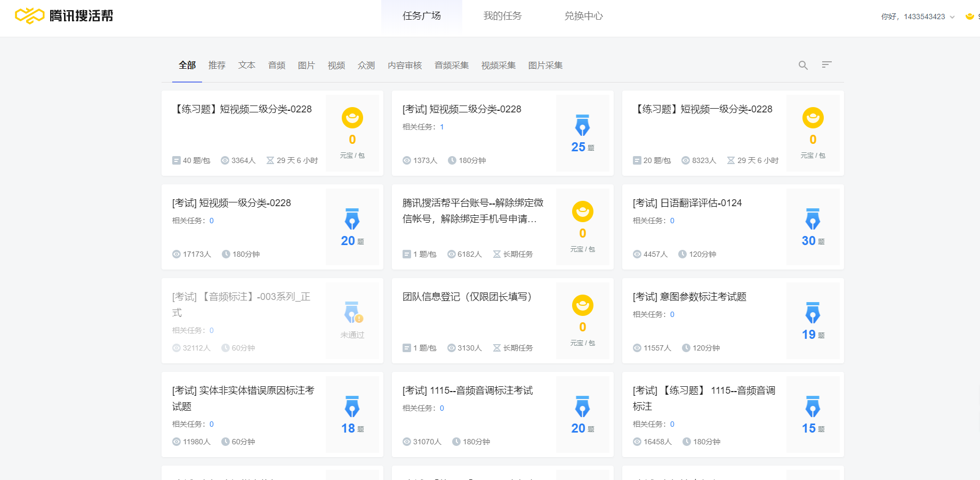Show the 图片采集 category tasks
The width and height of the screenshot is (980, 480).
[545, 65]
